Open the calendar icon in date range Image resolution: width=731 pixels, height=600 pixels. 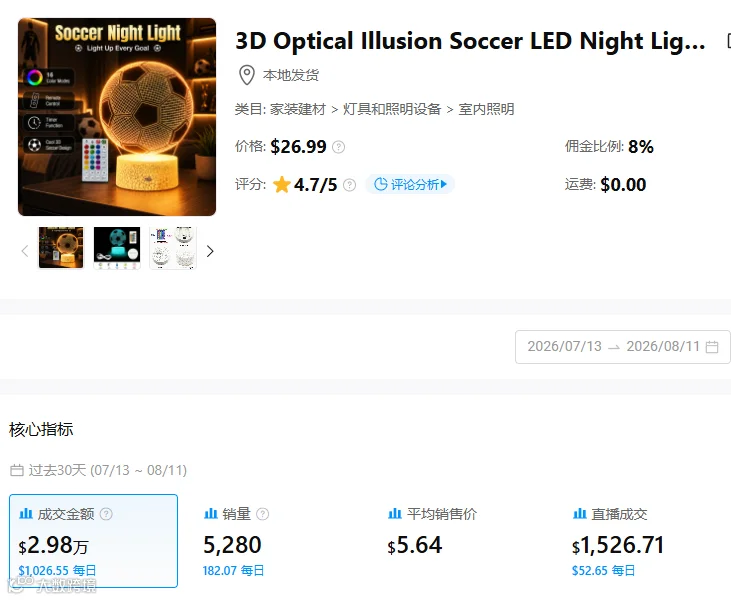pyautogui.click(x=712, y=347)
